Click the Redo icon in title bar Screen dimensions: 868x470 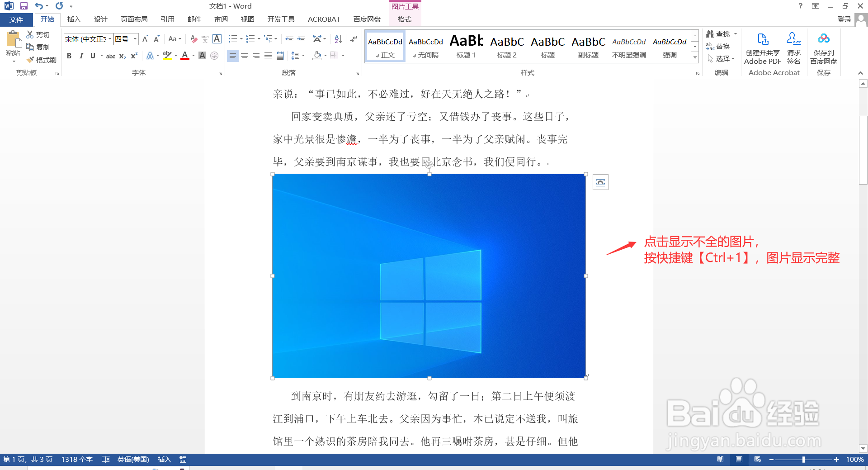pos(59,6)
